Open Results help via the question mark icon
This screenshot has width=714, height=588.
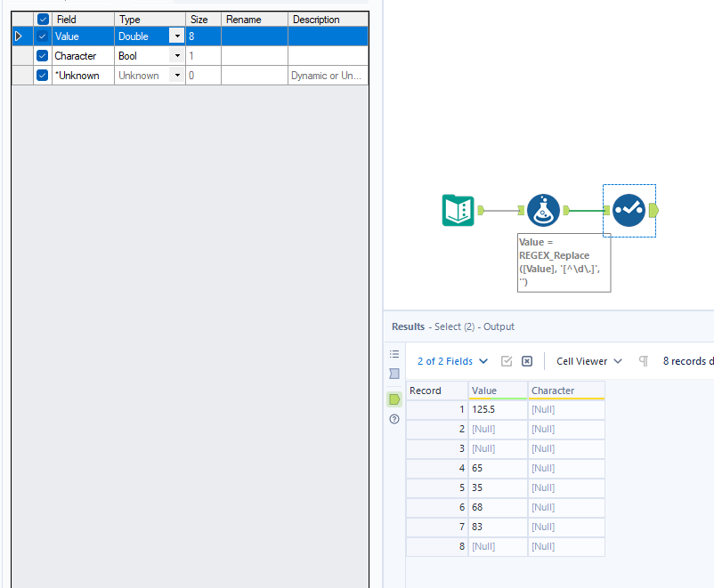click(394, 419)
